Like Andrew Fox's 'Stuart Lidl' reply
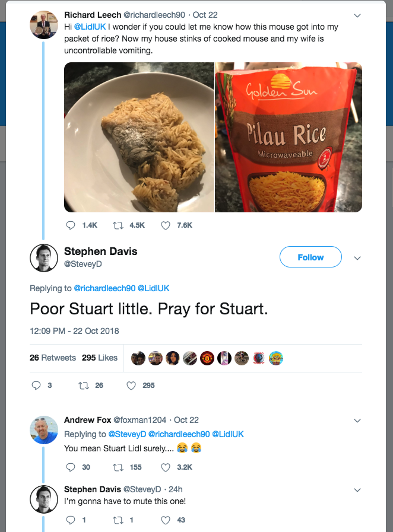393x532 pixels. pos(166,467)
